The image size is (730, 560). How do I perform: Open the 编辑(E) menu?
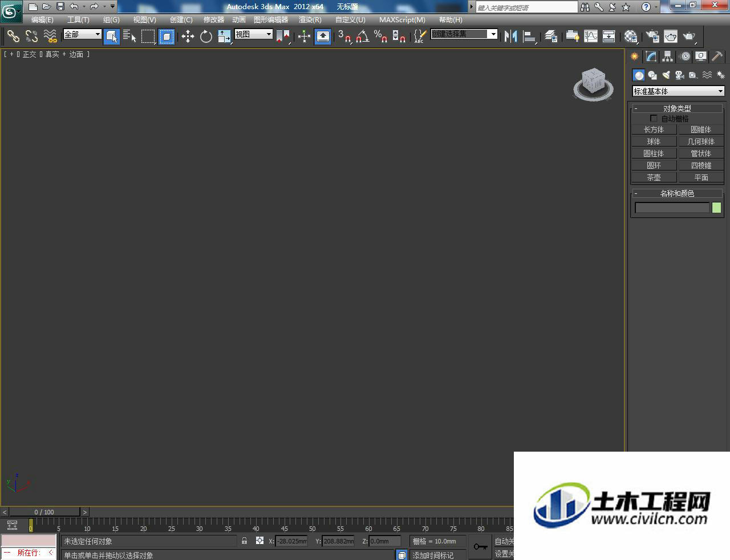click(42, 19)
